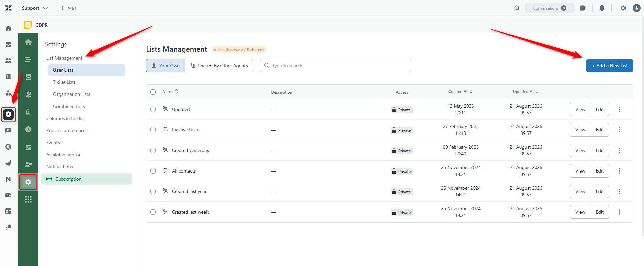Open Customers people icon in sidebar
Viewport: 644px width, 266px height.
(8, 61)
